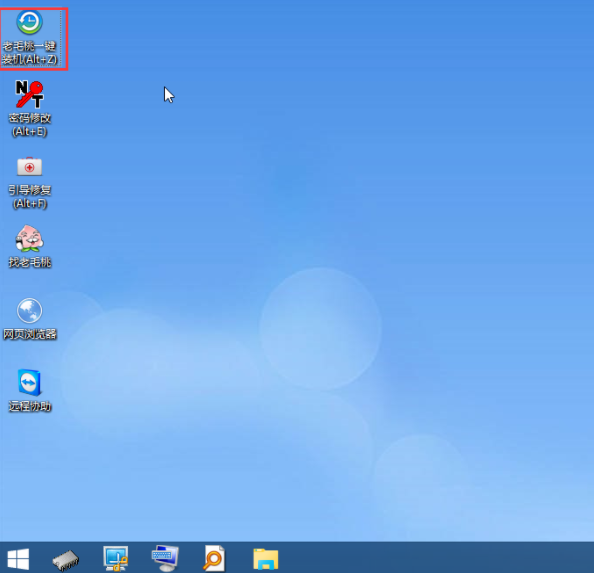Image resolution: width=594 pixels, height=573 pixels.
Task: Select the 引导修复(Alt+F) text label
Action: point(30,197)
